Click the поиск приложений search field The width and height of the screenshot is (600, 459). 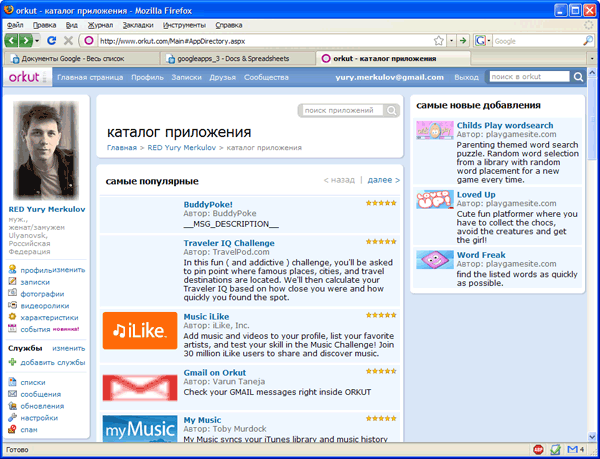(x=341, y=111)
